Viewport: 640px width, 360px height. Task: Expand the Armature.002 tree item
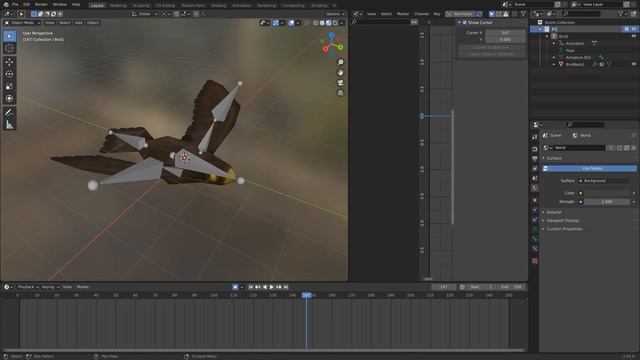click(554, 58)
